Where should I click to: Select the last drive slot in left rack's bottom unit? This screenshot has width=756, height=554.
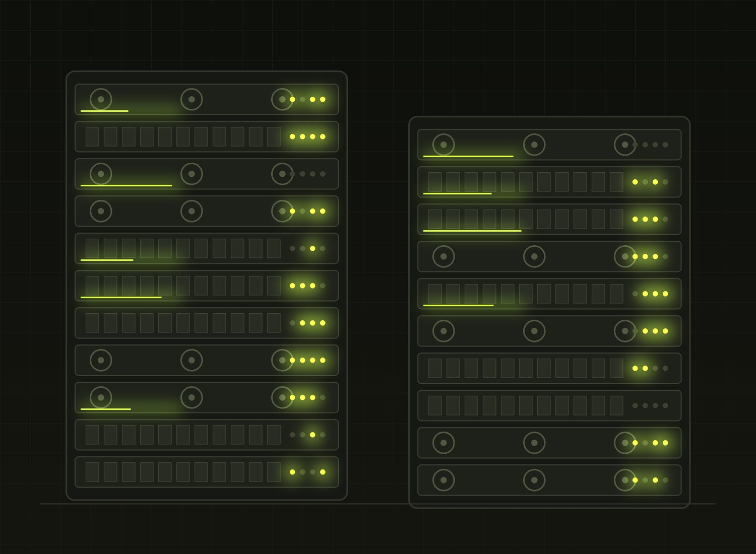pos(274,472)
